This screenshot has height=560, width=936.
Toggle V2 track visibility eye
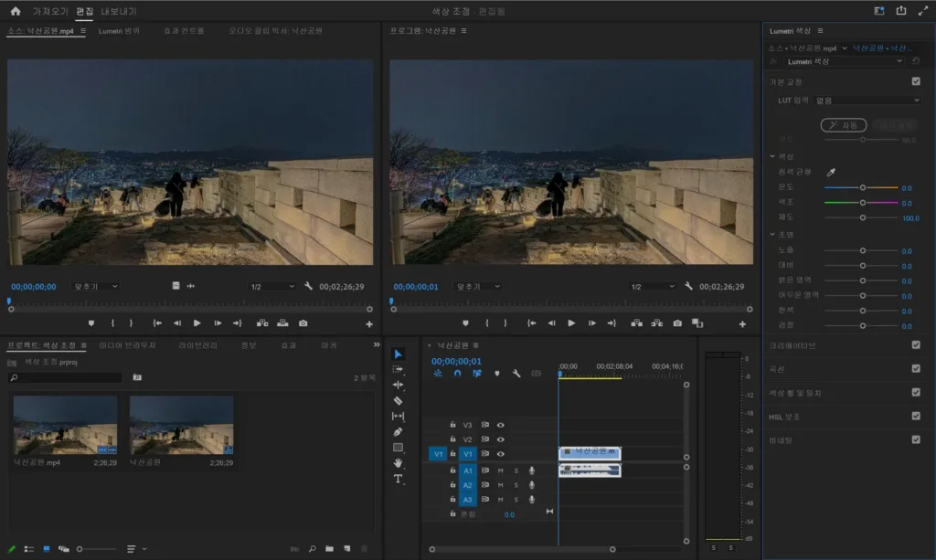pos(501,439)
